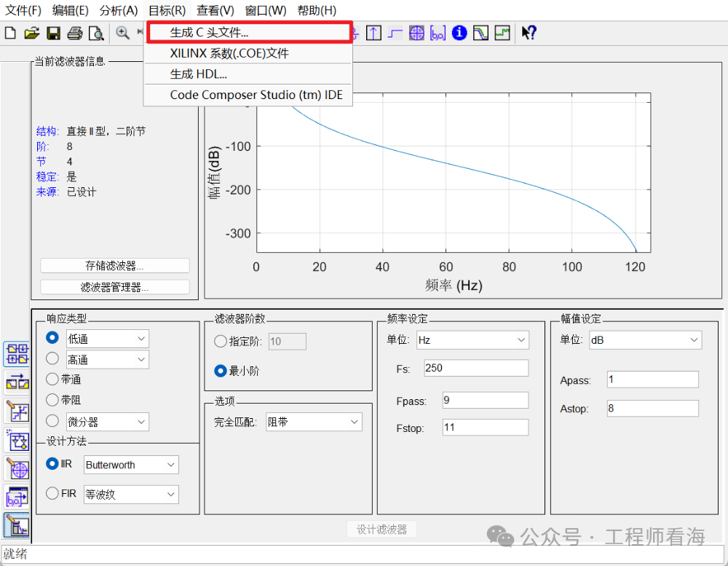Show the impulse response plot icon
Image resolution: width=728 pixels, height=566 pixels.
click(373, 33)
